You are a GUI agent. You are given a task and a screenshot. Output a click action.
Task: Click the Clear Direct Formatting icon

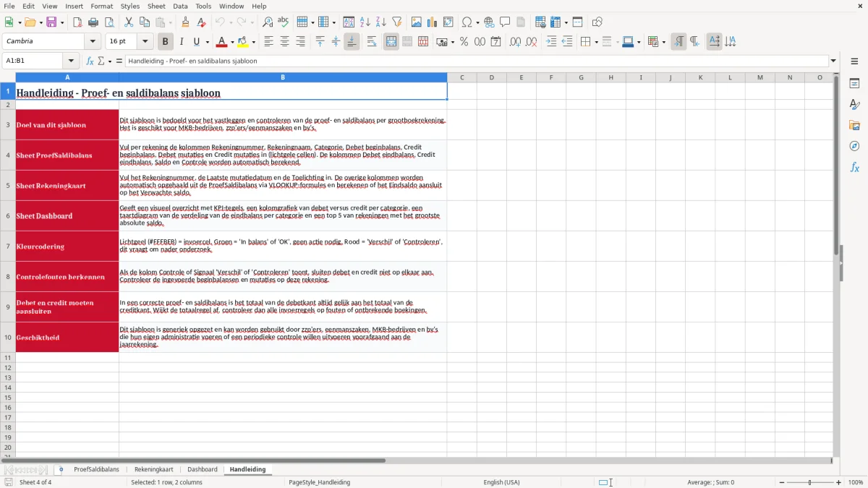202,22
